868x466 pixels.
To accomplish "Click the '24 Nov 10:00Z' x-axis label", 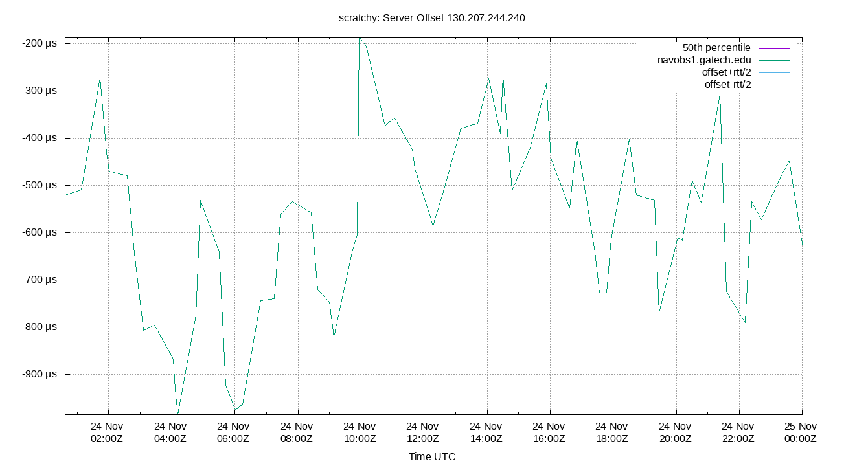I will coord(360,432).
